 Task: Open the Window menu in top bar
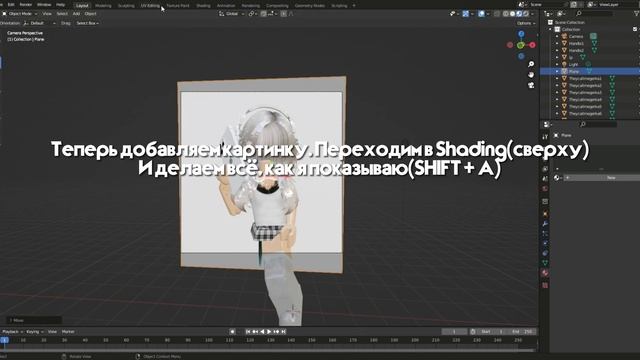(44, 4)
